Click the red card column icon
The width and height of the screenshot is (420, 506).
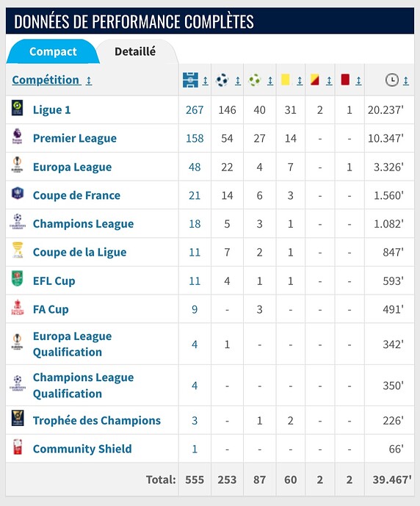click(345, 79)
